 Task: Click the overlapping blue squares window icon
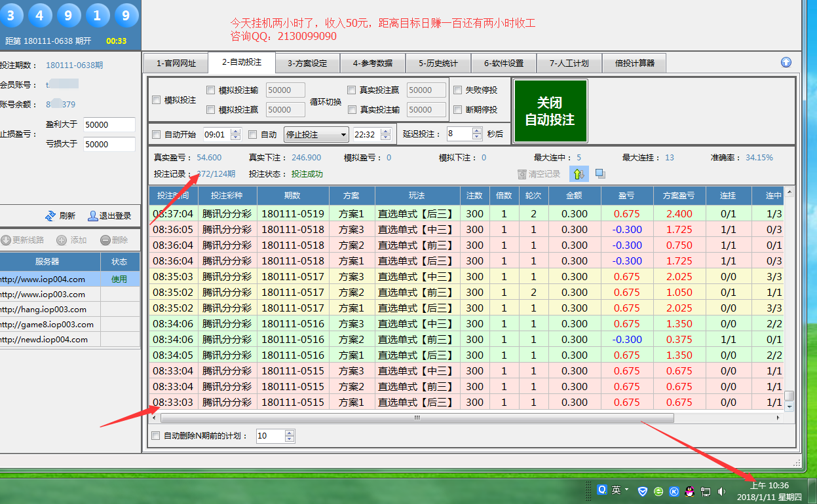coord(600,174)
